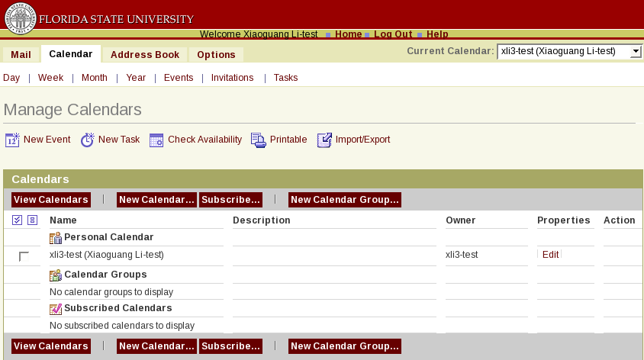Click the New Event link text

coord(47,140)
